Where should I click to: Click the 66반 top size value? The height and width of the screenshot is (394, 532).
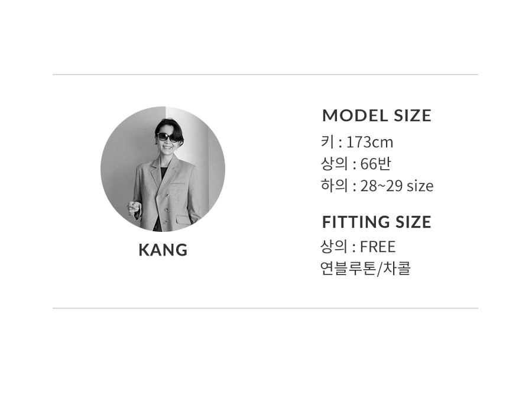375,164
